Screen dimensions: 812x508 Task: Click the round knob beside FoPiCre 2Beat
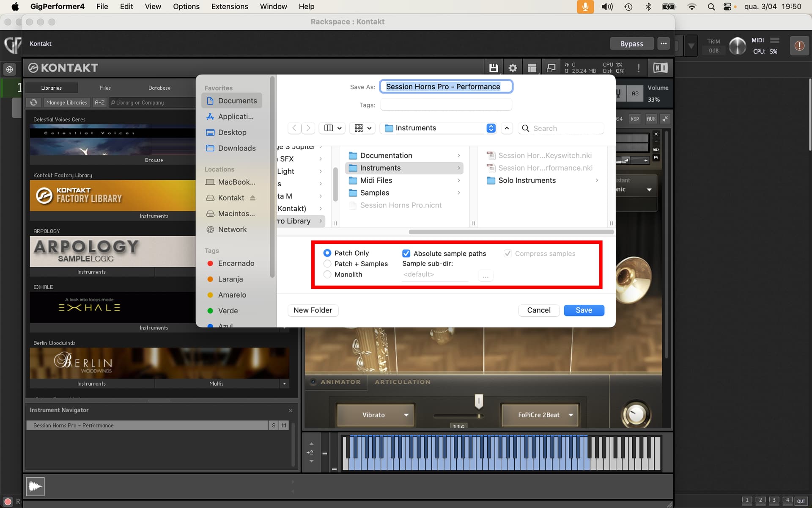(x=635, y=414)
